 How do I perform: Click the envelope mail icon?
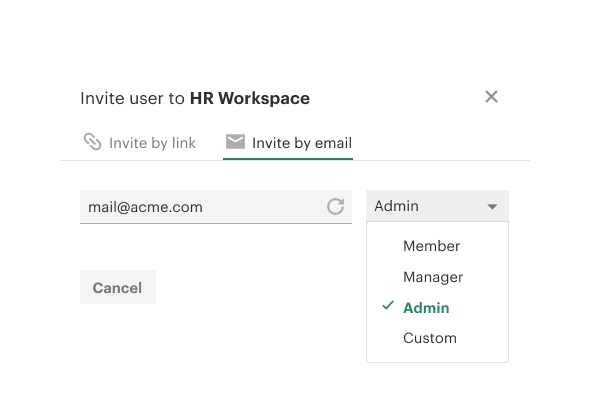pyautogui.click(x=235, y=142)
